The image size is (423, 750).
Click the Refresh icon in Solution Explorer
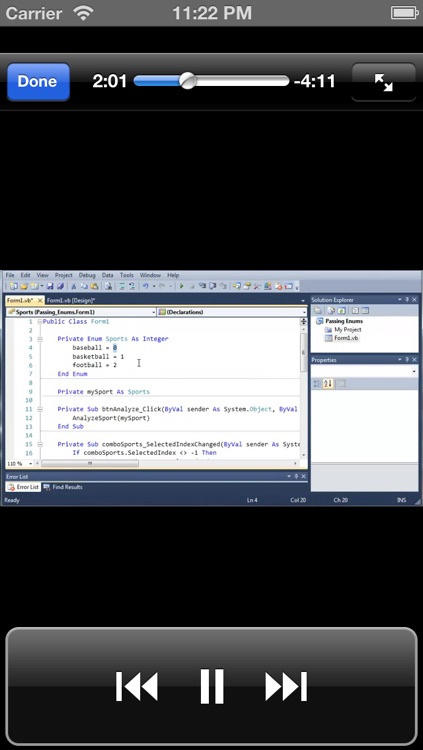tap(342, 310)
